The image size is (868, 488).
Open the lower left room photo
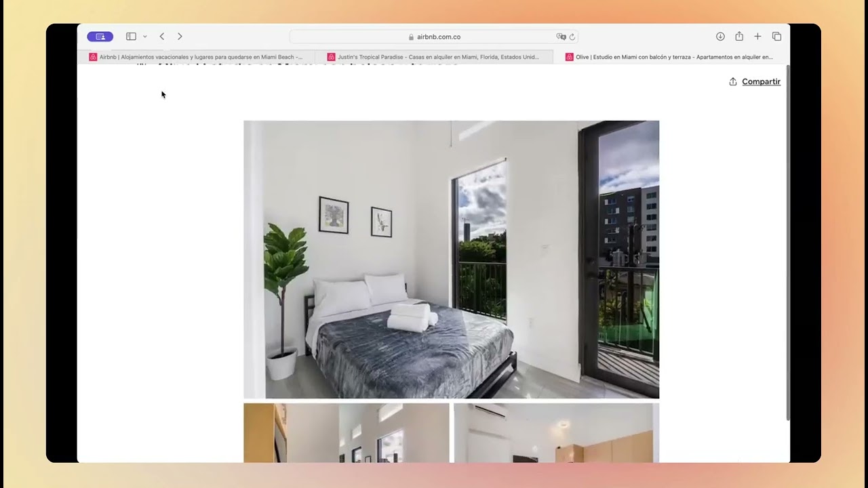coord(347,433)
